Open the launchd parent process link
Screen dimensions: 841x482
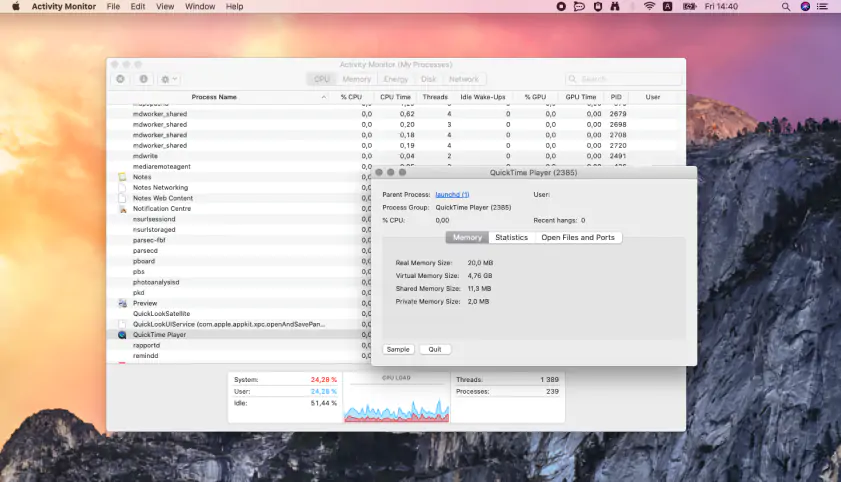pos(452,195)
